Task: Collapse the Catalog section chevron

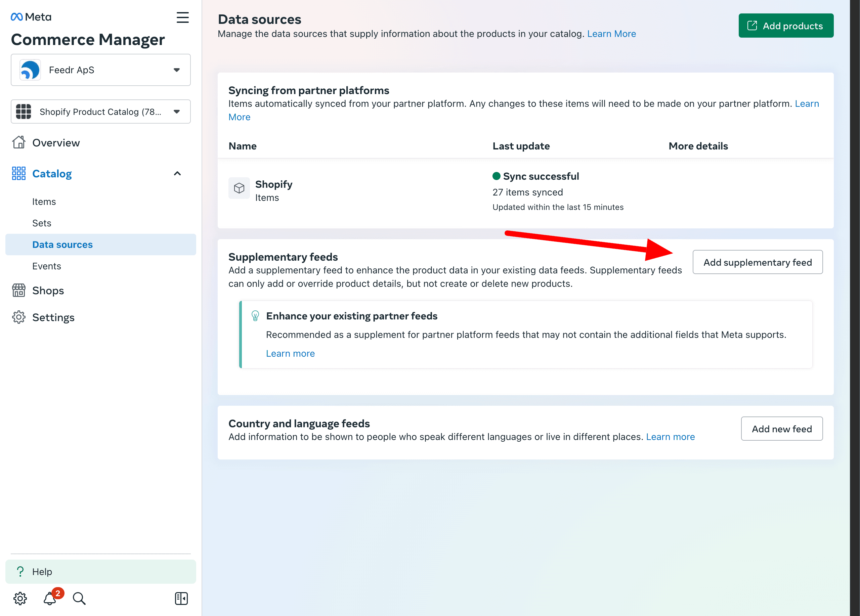Action: [x=177, y=173]
